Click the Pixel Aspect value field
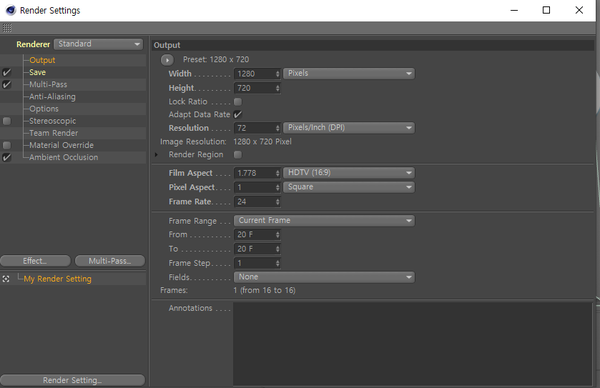 [254, 187]
